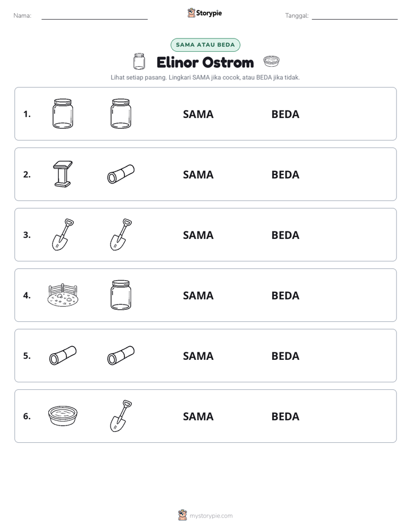Click the small jar icon beside the title
Viewport: 411px width, 532px height.
coord(139,62)
